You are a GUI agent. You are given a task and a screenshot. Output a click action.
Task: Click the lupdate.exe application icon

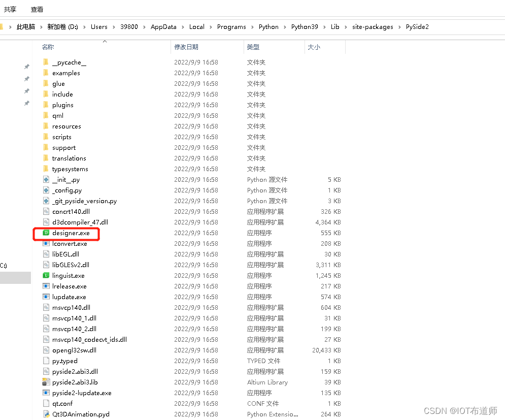46,297
